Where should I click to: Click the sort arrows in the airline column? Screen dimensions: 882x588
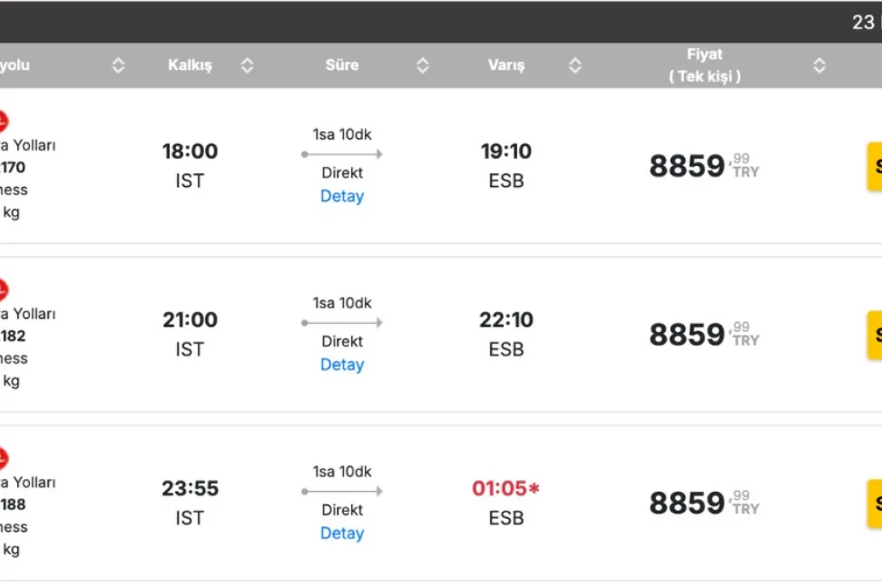click(x=118, y=65)
